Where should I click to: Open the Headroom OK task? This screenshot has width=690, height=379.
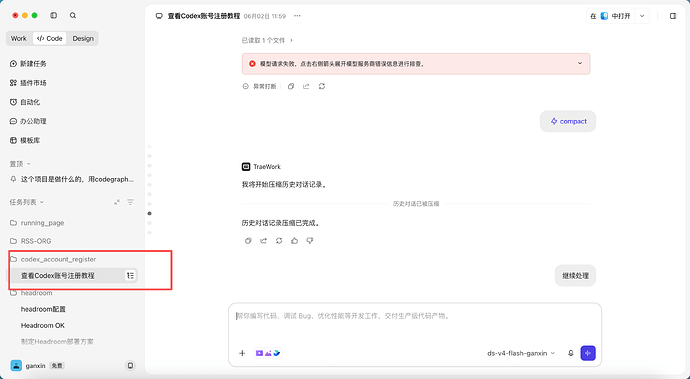43,325
